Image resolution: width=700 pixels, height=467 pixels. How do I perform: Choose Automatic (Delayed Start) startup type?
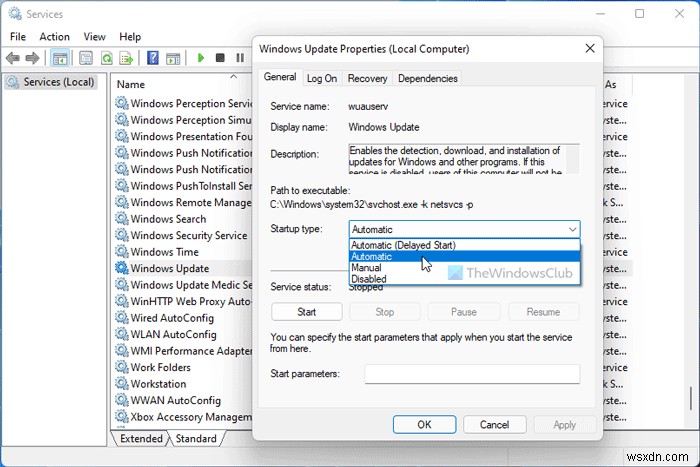click(464, 245)
